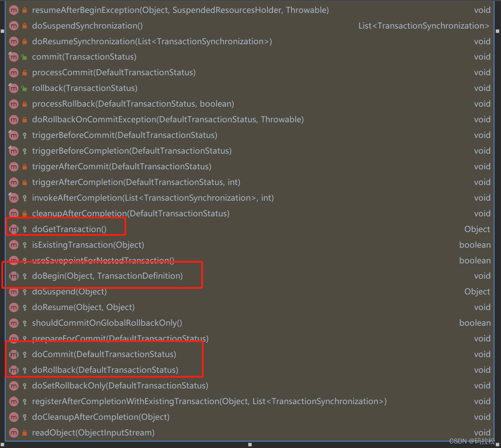
Task: Click the private lock icon beside readObject
Action: (24, 433)
